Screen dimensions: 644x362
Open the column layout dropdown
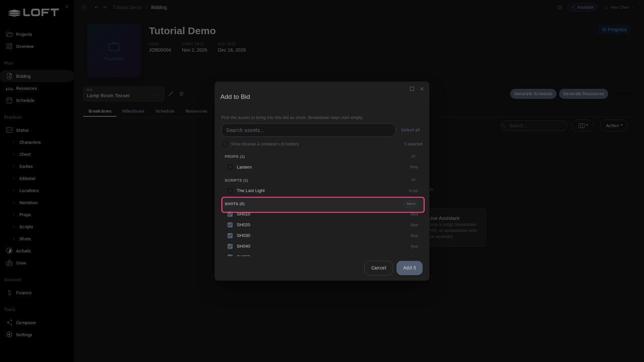pyautogui.click(x=583, y=126)
